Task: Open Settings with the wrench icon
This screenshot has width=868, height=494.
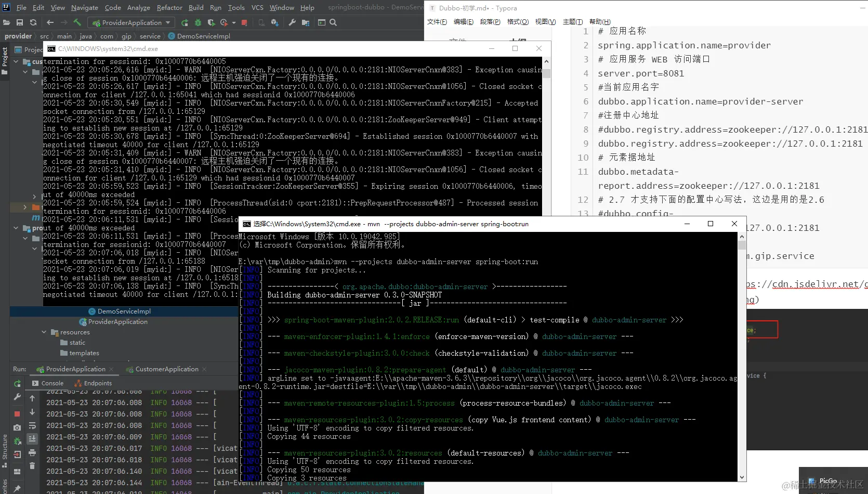Action: [292, 22]
